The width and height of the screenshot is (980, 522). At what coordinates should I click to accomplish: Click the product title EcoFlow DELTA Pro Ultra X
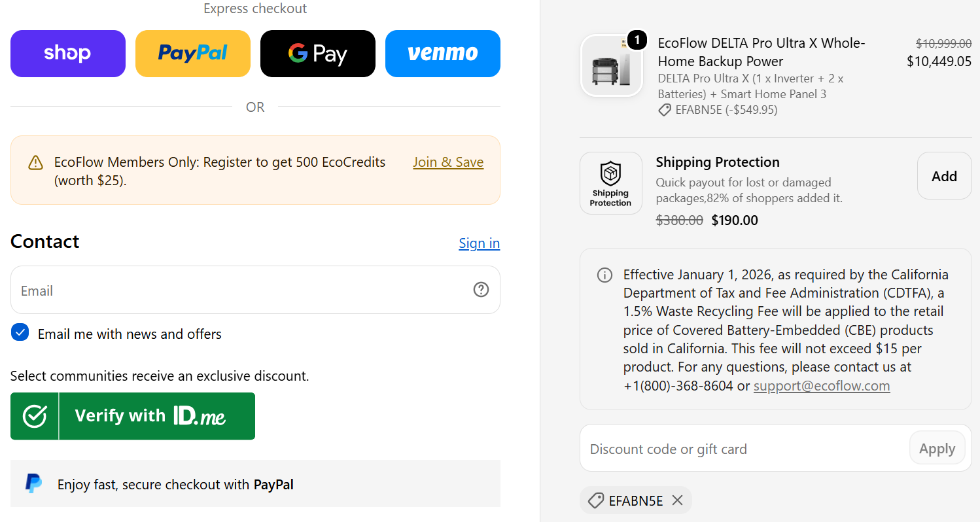pos(761,52)
